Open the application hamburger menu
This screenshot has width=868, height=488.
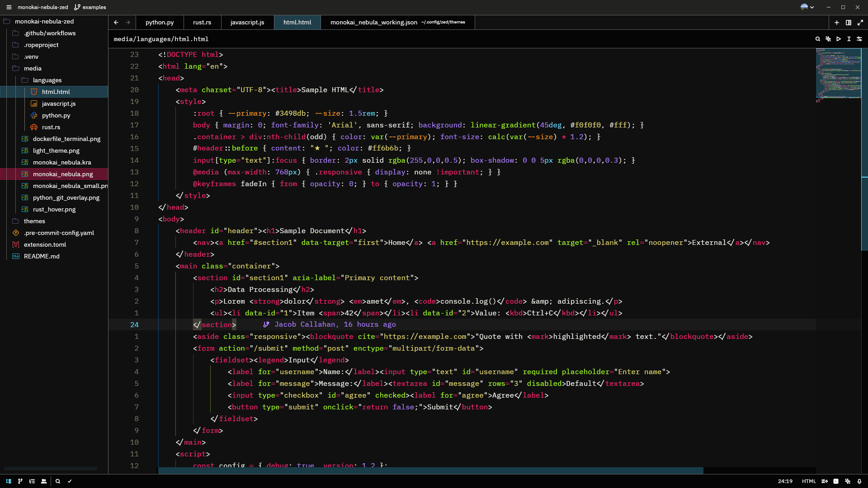pyautogui.click(x=9, y=7)
